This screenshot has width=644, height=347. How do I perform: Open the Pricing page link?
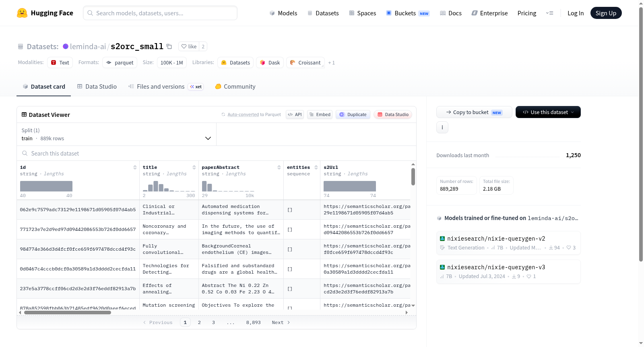(x=527, y=13)
